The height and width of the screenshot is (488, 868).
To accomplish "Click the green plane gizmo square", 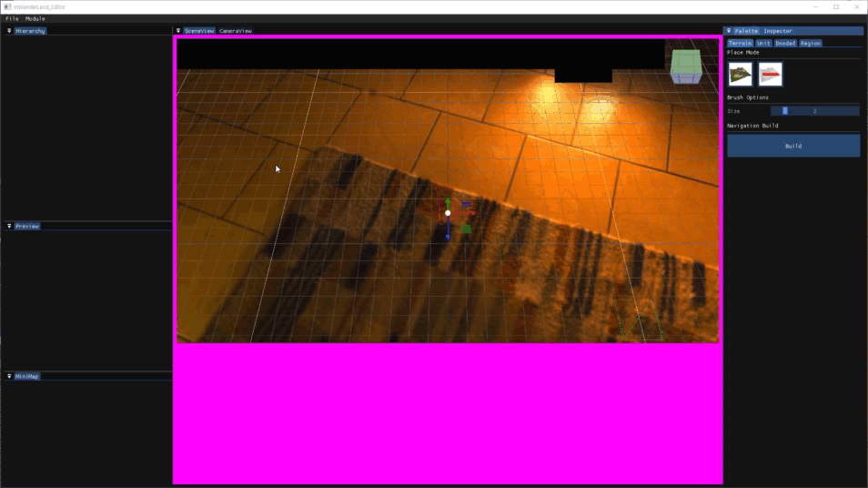I will [466, 229].
